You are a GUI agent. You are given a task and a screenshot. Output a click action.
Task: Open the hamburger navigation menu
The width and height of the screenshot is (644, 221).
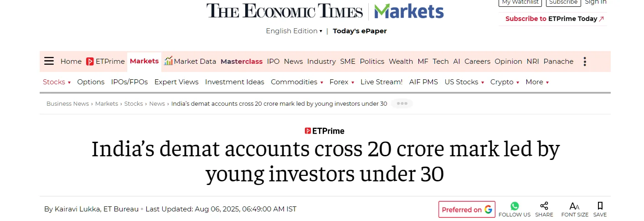coord(49,62)
